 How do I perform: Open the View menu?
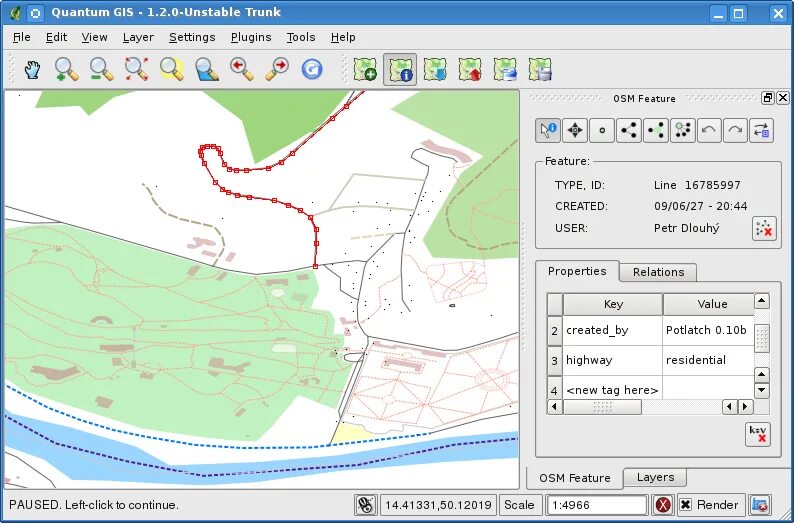[94, 37]
